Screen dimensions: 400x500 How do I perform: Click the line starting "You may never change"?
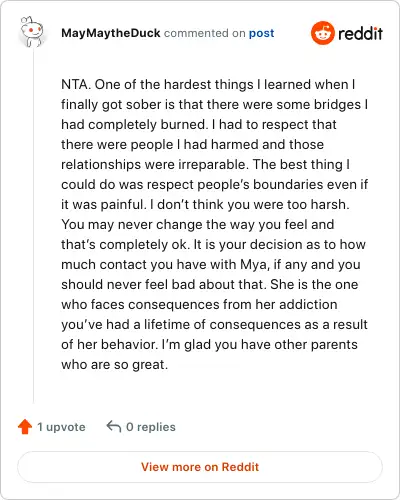pyautogui.click(x=198, y=225)
